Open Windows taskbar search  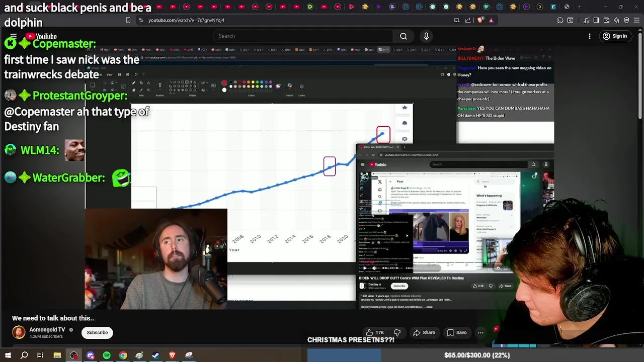coord(24,355)
